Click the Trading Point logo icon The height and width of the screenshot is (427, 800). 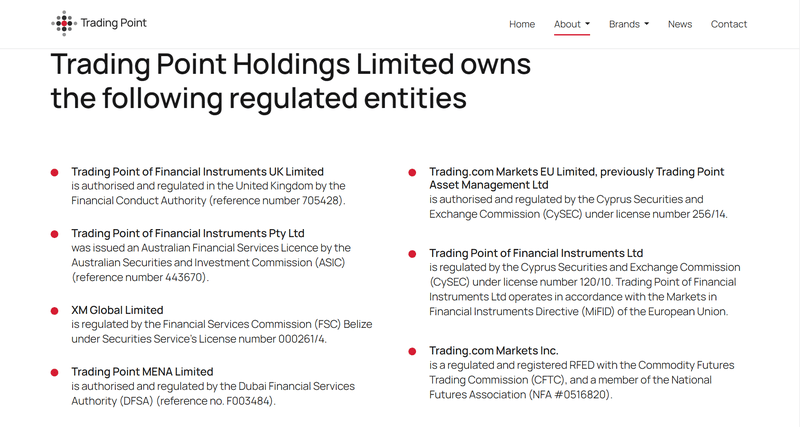point(64,23)
